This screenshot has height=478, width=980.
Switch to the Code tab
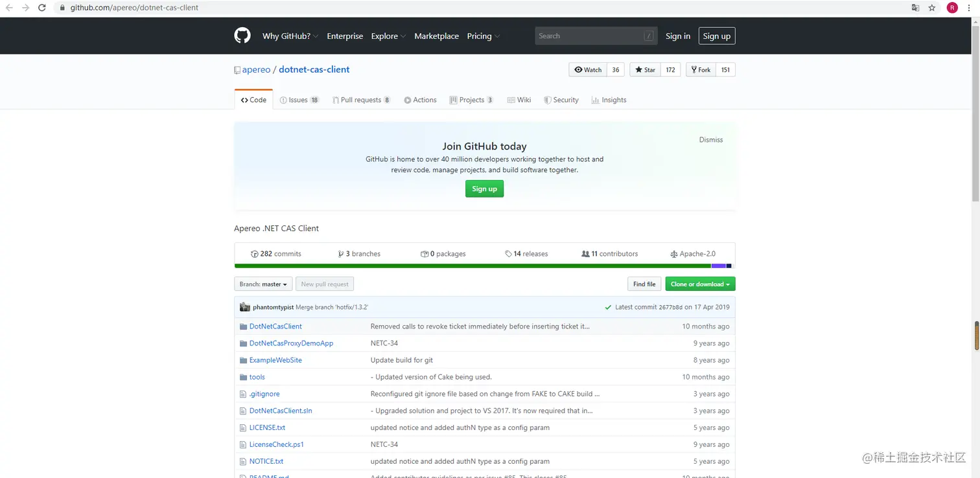[253, 100]
